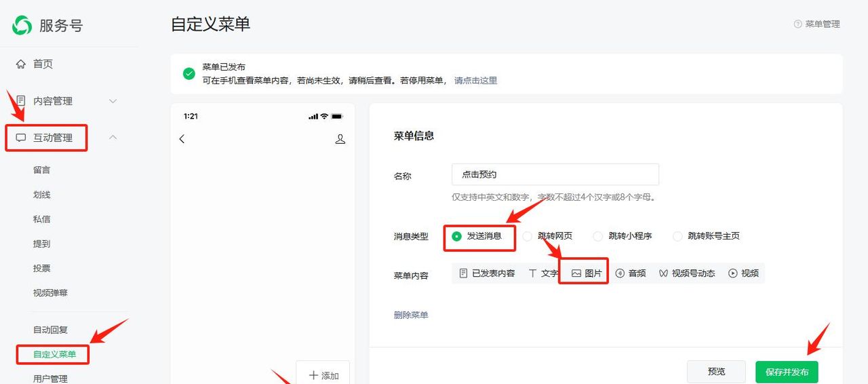Open 首页 in the sidebar
The image size is (868, 384).
43,64
